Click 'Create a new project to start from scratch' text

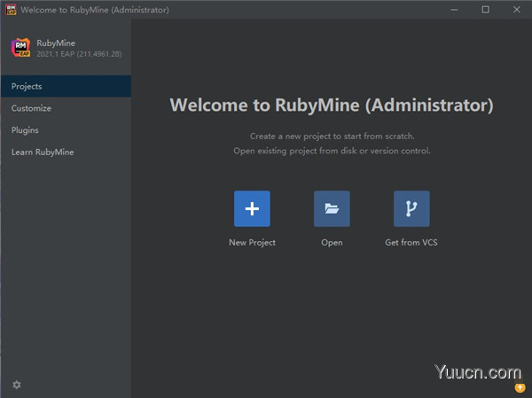point(332,136)
